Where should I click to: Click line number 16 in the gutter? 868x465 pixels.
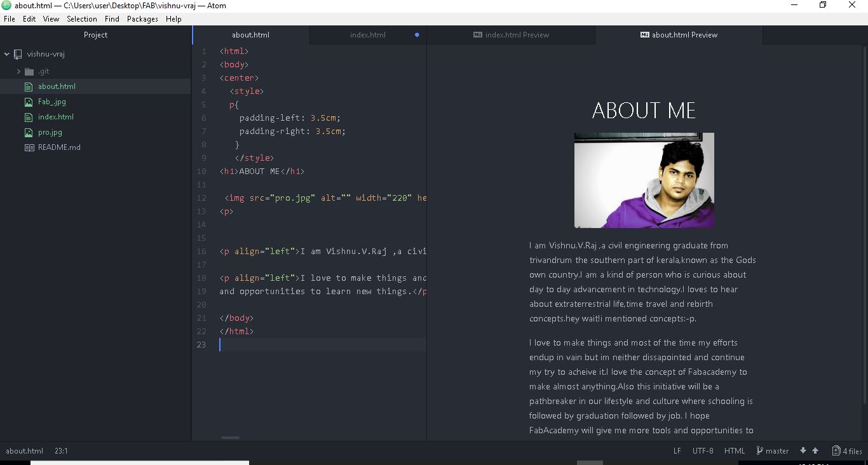pos(201,252)
